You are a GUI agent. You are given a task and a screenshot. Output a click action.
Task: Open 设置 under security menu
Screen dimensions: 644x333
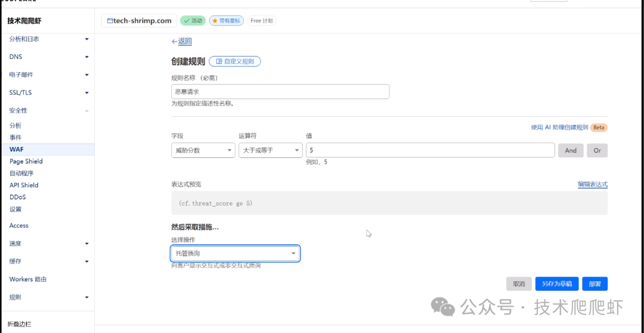click(x=16, y=209)
